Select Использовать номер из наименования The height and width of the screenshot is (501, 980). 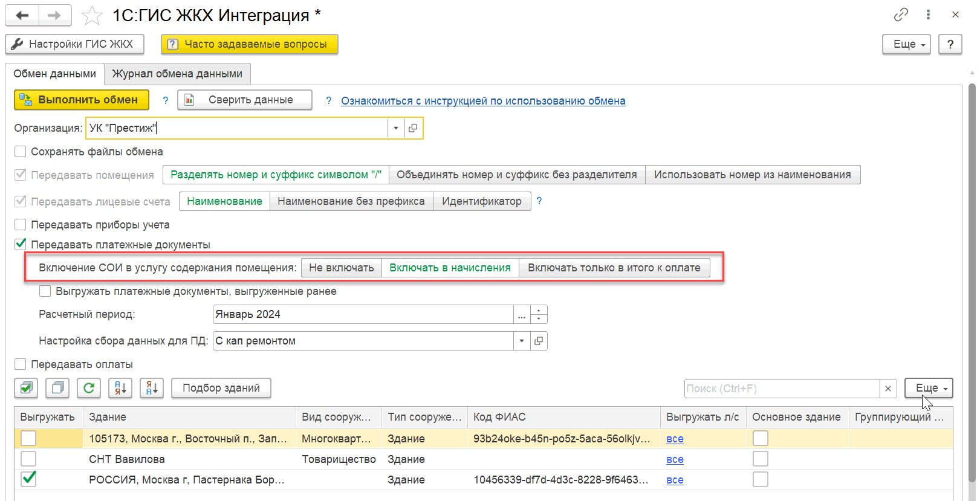(753, 175)
